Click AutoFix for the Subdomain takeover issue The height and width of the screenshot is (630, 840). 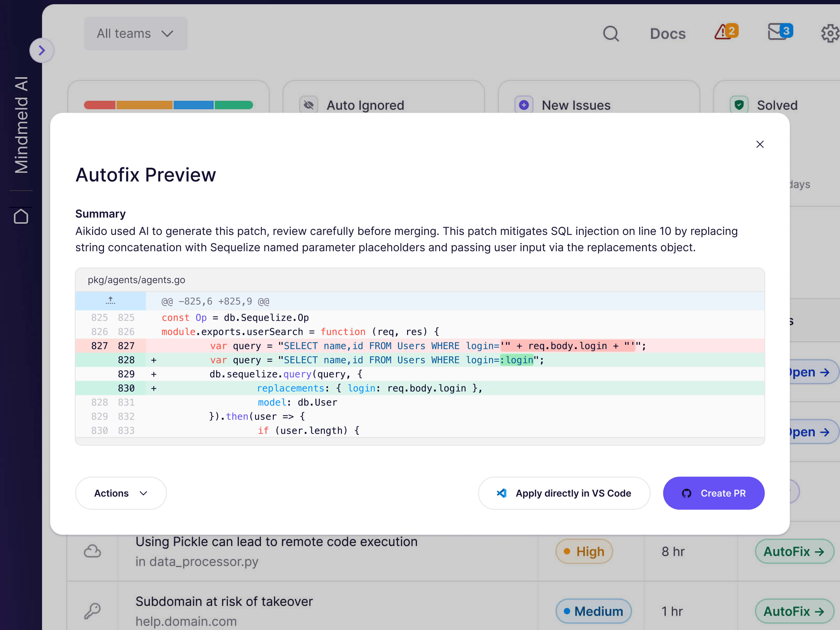pyautogui.click(x=793, y=611)
